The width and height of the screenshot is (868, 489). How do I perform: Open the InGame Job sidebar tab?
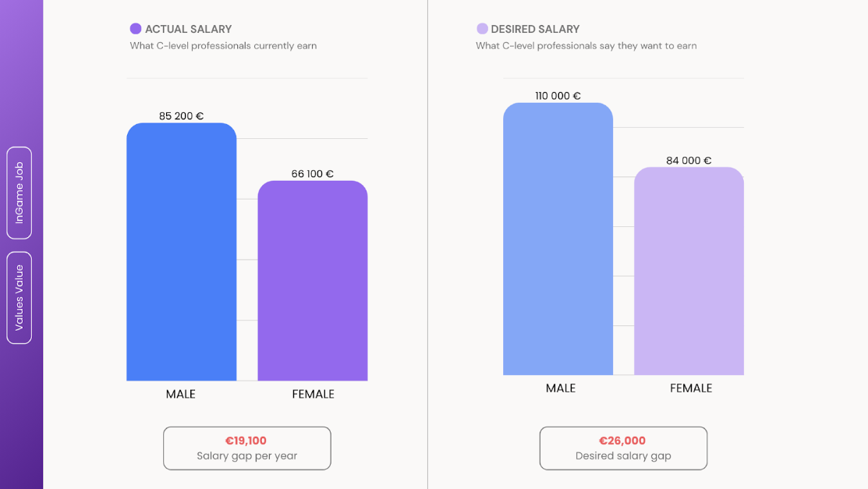tap(19, 193)
